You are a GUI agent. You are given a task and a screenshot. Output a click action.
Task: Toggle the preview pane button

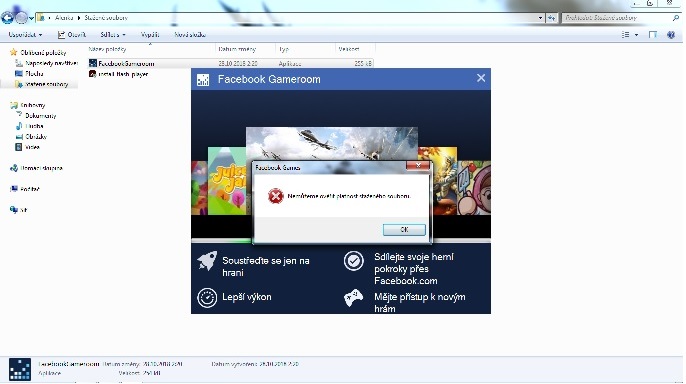(x=653, y=35)
